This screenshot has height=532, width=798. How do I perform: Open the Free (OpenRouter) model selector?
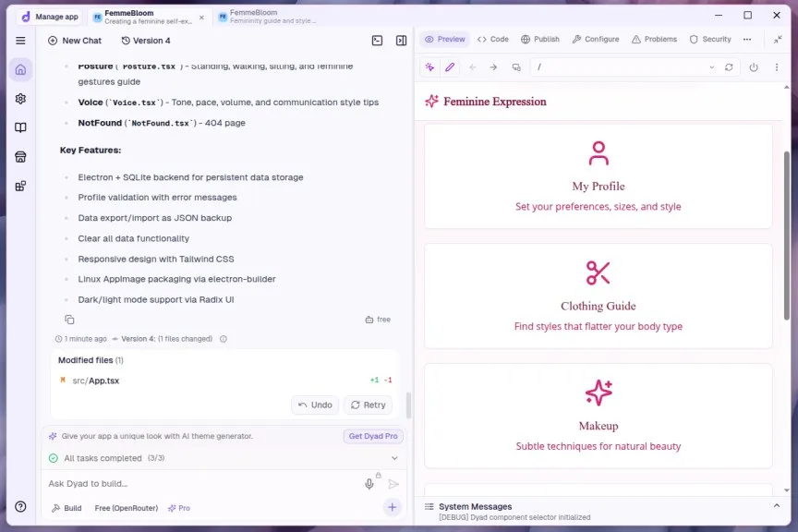pos(127,508)
